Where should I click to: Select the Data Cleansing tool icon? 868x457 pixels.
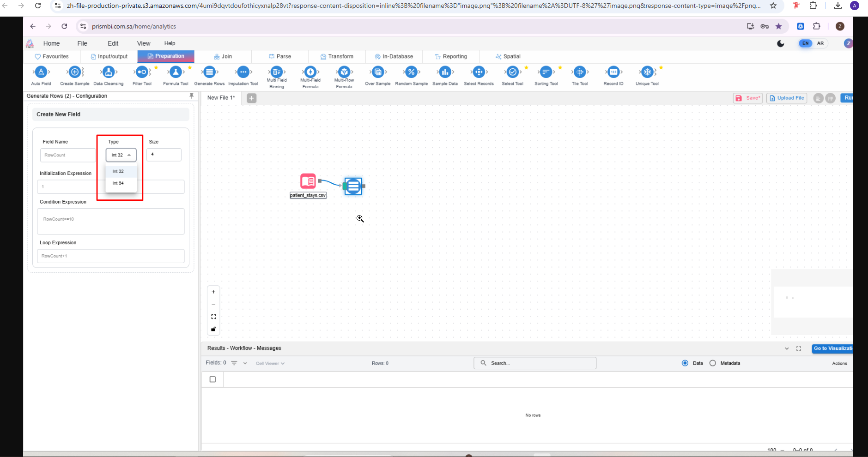point(108,72)
